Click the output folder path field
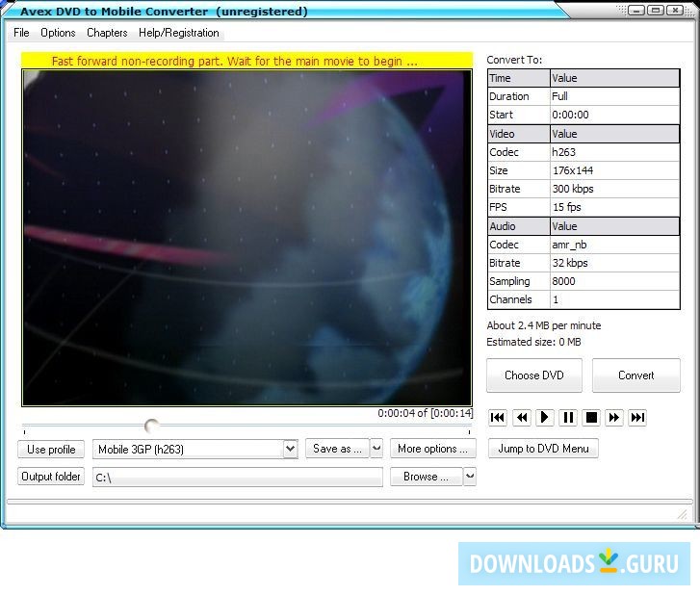Screen dimensions: 700x595 (x=237, y=478)
